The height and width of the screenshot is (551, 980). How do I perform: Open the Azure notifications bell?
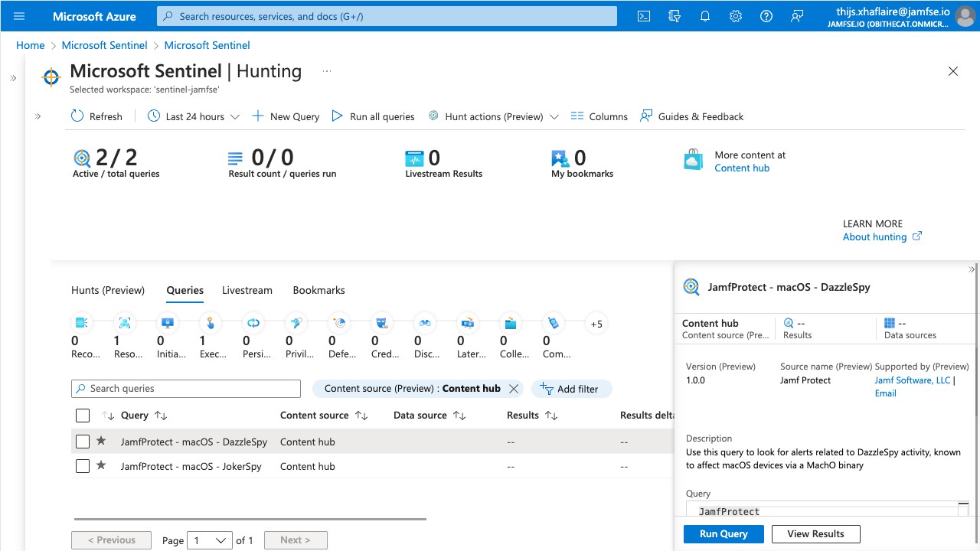[x=705, y=16]
